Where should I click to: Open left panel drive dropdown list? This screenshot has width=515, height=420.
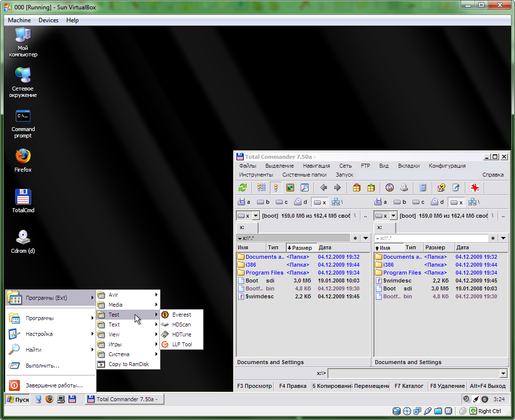point(256,216)
